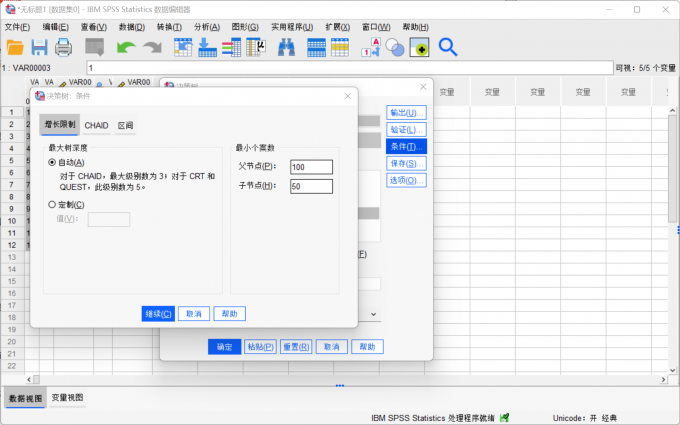
Task: Click 帮助 in decision tree dialog
Action: click(x=367, y=347)
